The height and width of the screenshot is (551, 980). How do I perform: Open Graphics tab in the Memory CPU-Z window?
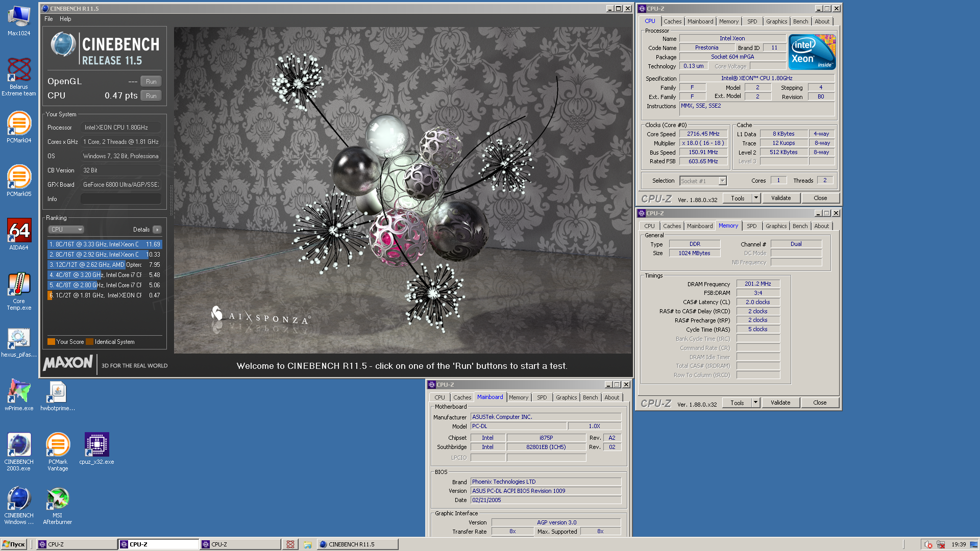tap(776, 226)
